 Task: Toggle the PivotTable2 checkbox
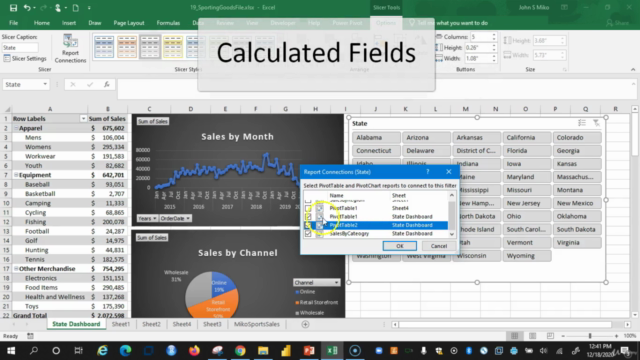[x=308, y=225]
